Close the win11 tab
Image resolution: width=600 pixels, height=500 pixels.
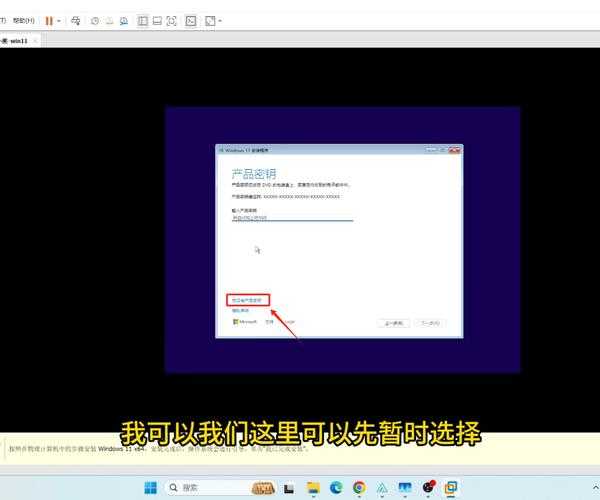(35, 41)
